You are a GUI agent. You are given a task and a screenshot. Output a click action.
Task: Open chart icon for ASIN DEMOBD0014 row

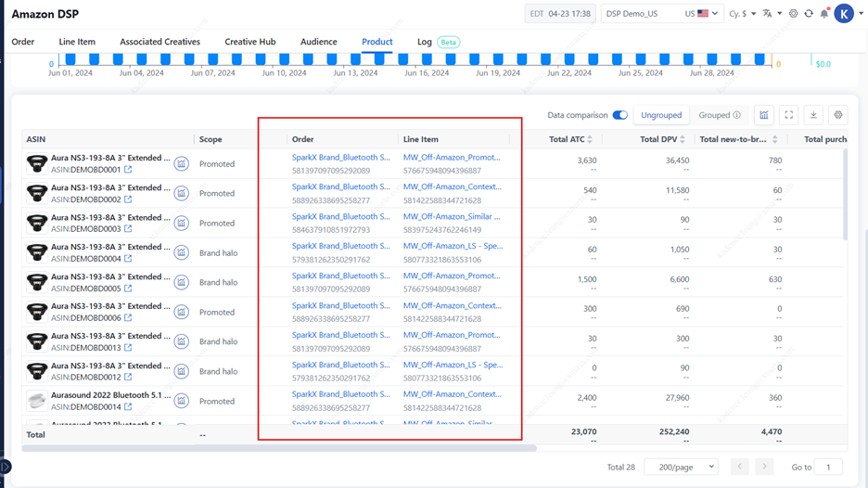click(x=182, y=401)
